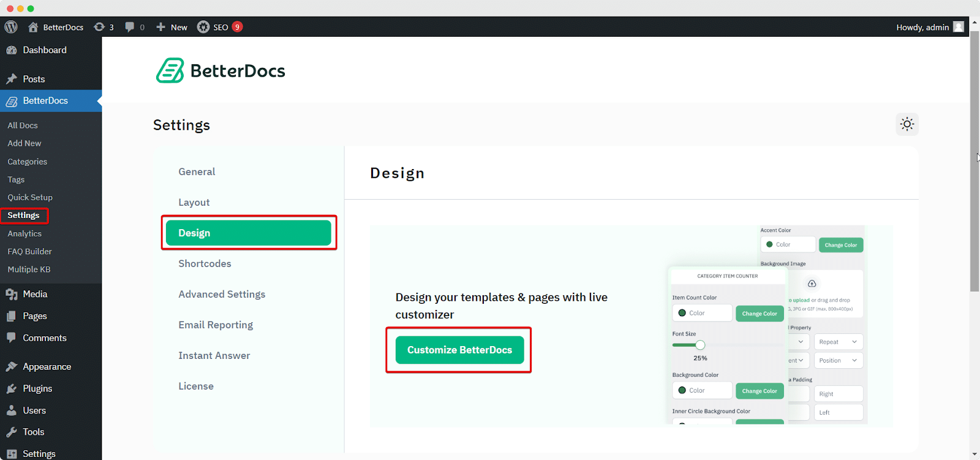
Task: Open Categories submenu
Action: click(x=28, y=162)
